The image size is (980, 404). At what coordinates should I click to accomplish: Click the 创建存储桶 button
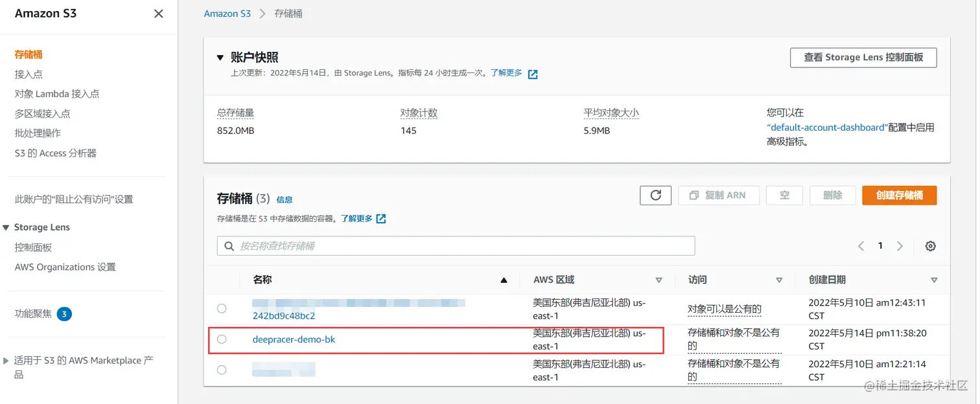click(x=899, y=195)
